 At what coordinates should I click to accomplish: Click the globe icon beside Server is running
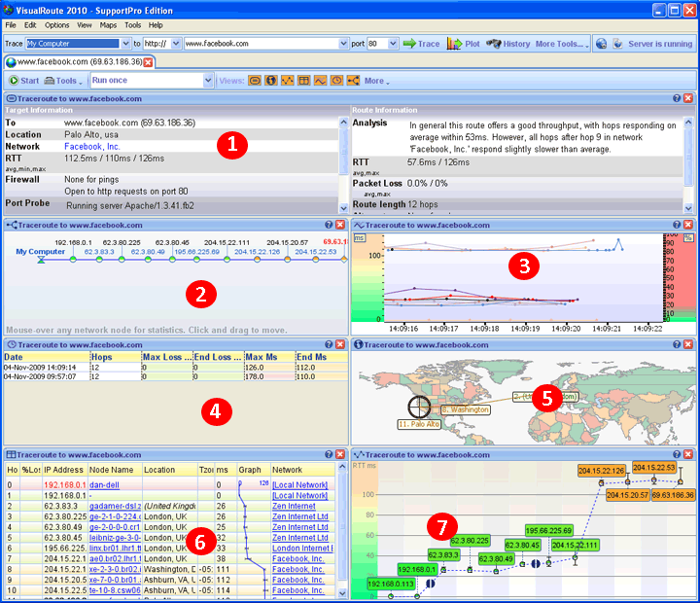(x=602, y=44)
